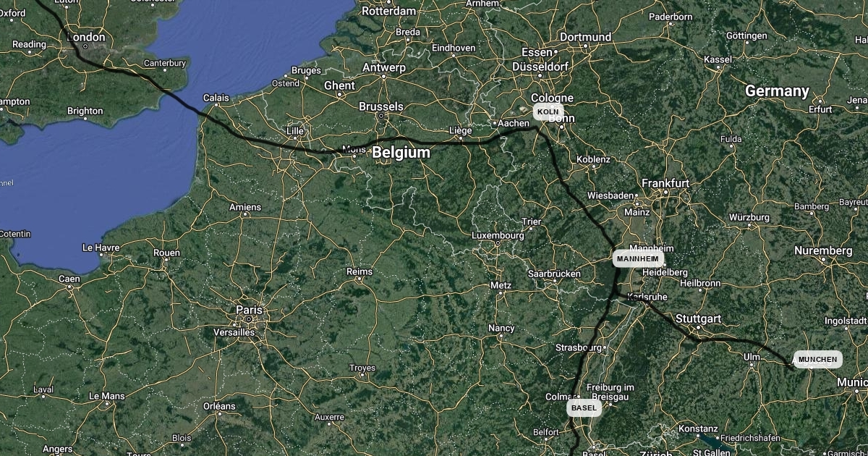Click the Calais city label
Viewport: 868px width, 456px height.
(x=216, y=97)
